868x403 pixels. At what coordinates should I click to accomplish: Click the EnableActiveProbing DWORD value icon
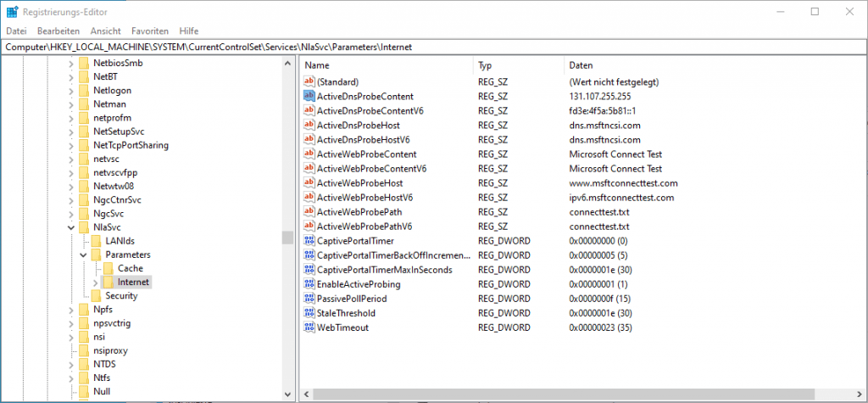(x=309, y=284)
